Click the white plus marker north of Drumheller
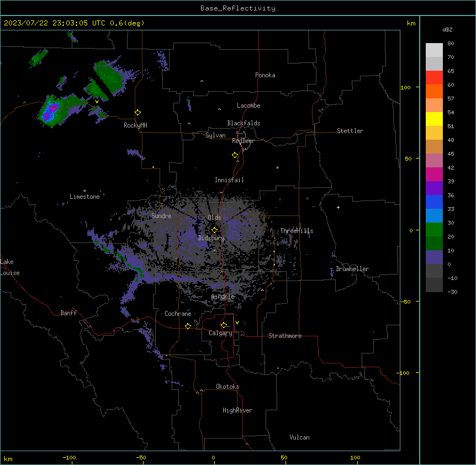The width and height of the screenshot is (476, 465). coord(338,207)
